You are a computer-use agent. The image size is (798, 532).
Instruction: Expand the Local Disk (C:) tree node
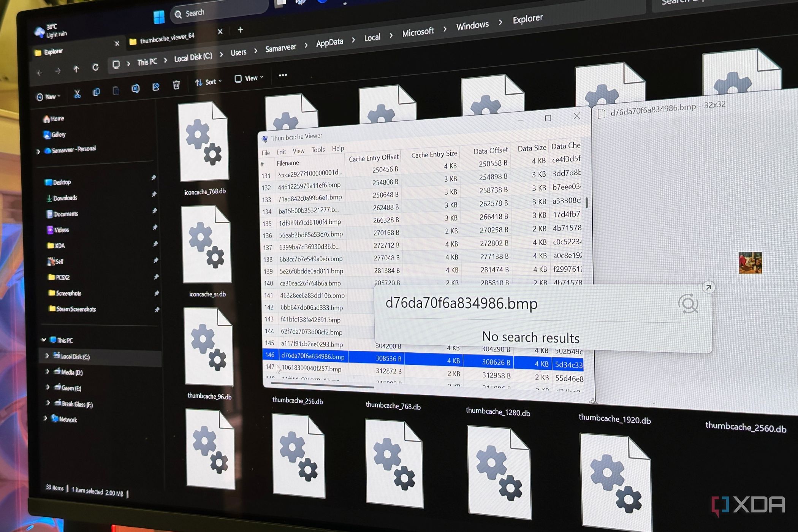pyautogui.click(x=47, y=356)
